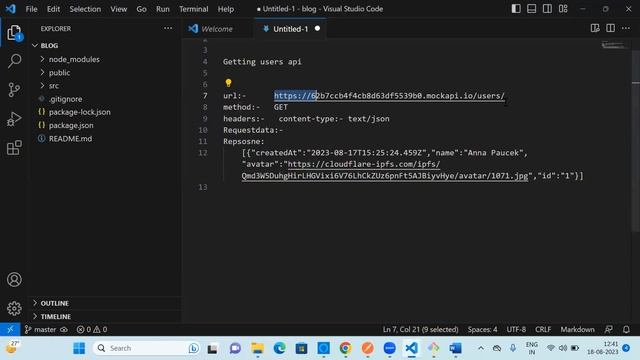Open the Search view icon
The width and height of the screenshot is (640, 360).
tap(14, 61)
